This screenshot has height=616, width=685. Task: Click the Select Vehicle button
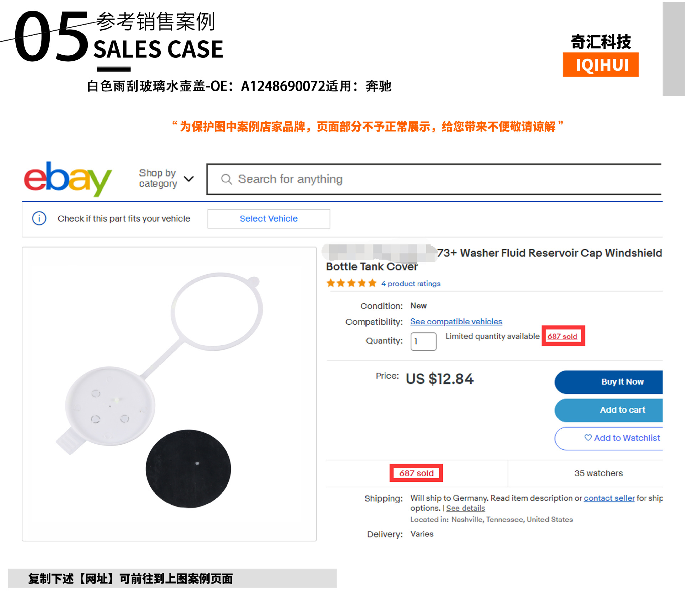pos(269,219)
